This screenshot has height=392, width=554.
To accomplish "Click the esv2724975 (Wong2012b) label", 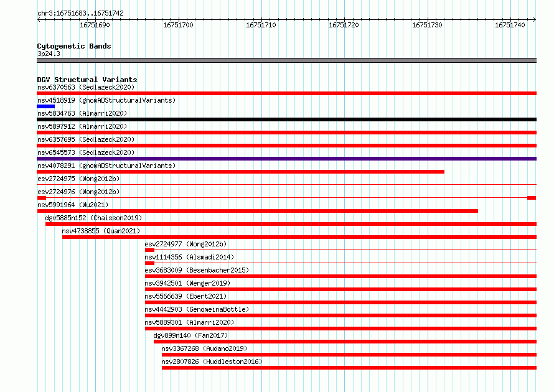I will pos(78,179).
